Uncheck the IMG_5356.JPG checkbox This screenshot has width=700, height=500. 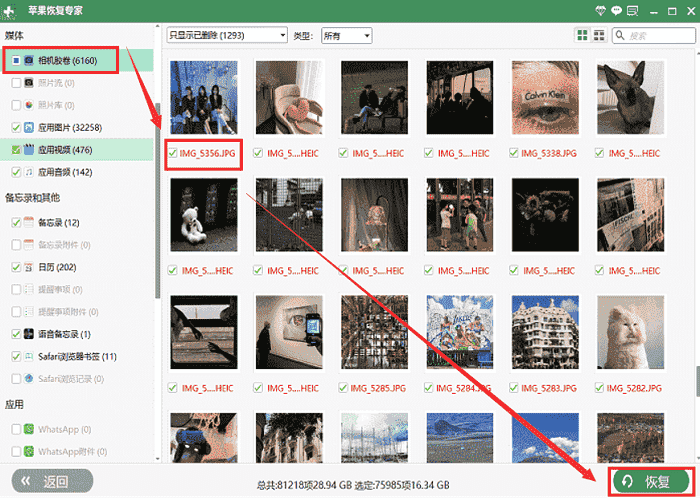(x=173, y=154)
